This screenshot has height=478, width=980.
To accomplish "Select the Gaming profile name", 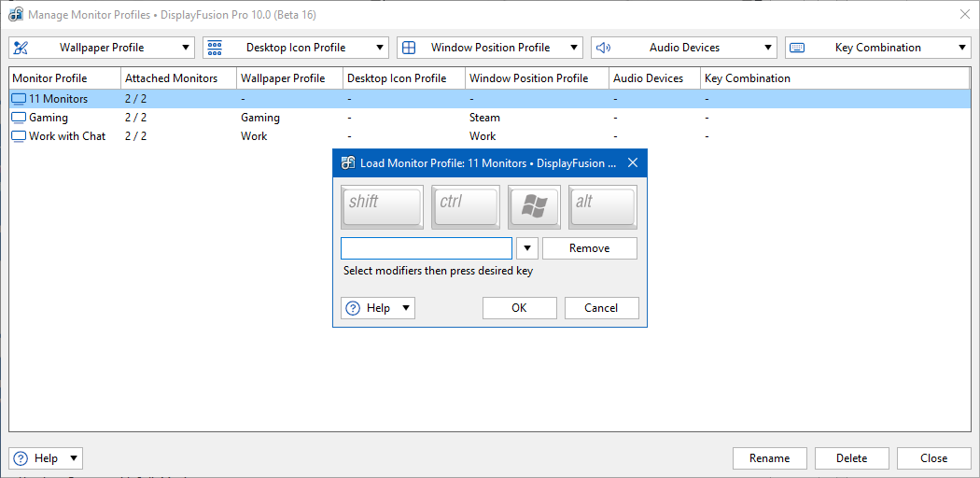I will [49, 118].
